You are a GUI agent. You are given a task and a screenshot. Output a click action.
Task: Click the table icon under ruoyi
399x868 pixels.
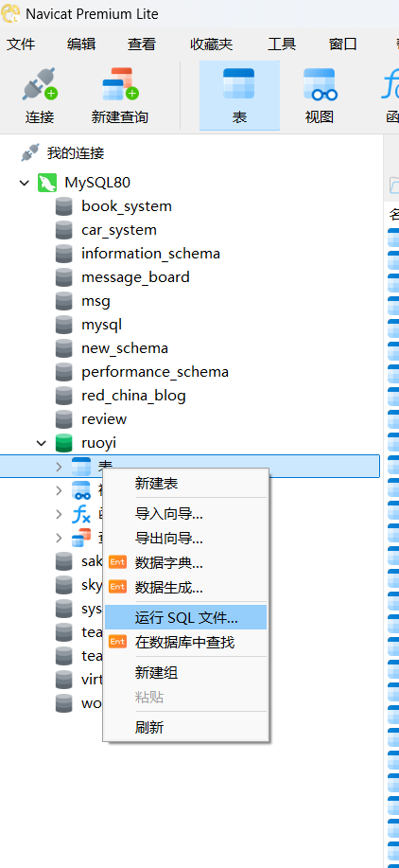click(81, 467)
